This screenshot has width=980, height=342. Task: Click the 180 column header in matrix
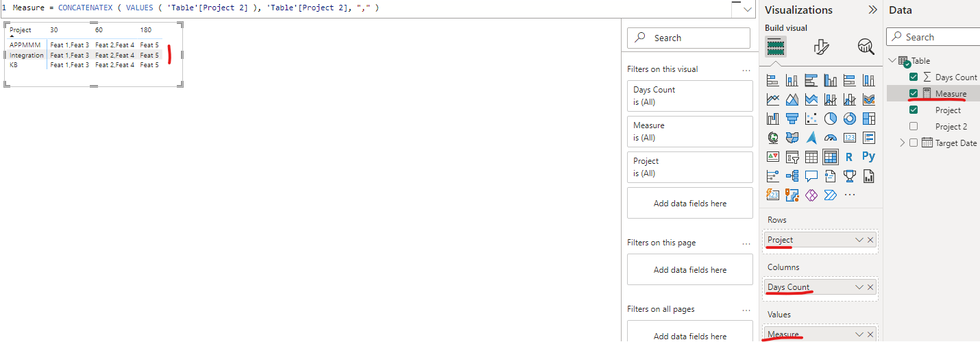[x=146, y=30]
